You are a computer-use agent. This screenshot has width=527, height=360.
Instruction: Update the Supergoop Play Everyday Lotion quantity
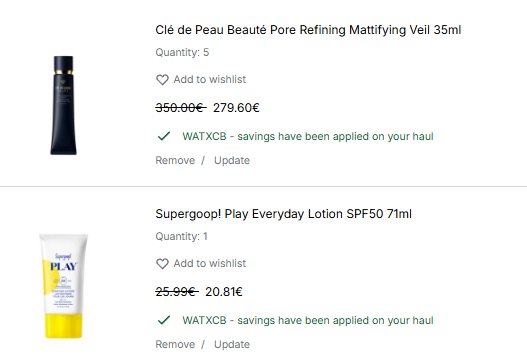click(x=232, y=344)
